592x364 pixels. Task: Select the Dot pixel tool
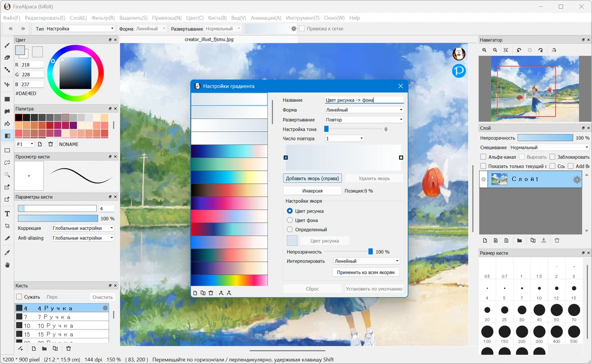(7, 71)
